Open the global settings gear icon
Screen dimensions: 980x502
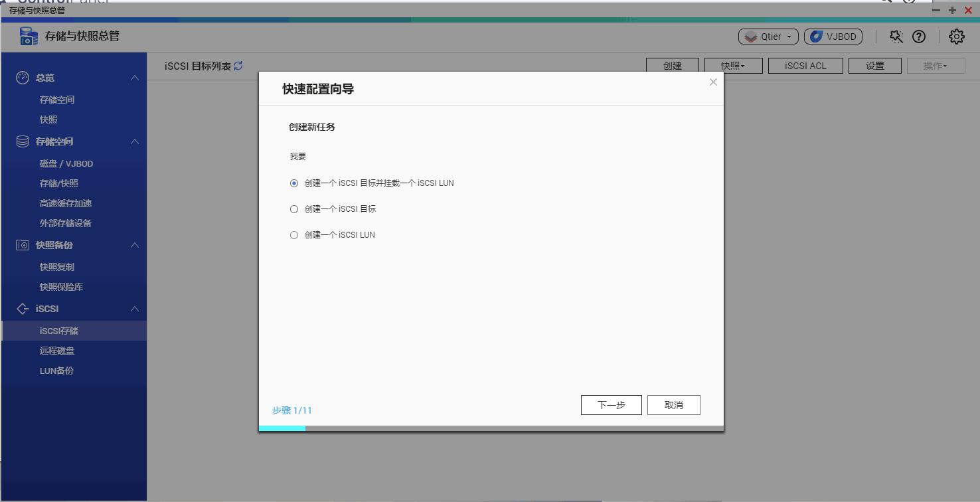click(956, 37)
